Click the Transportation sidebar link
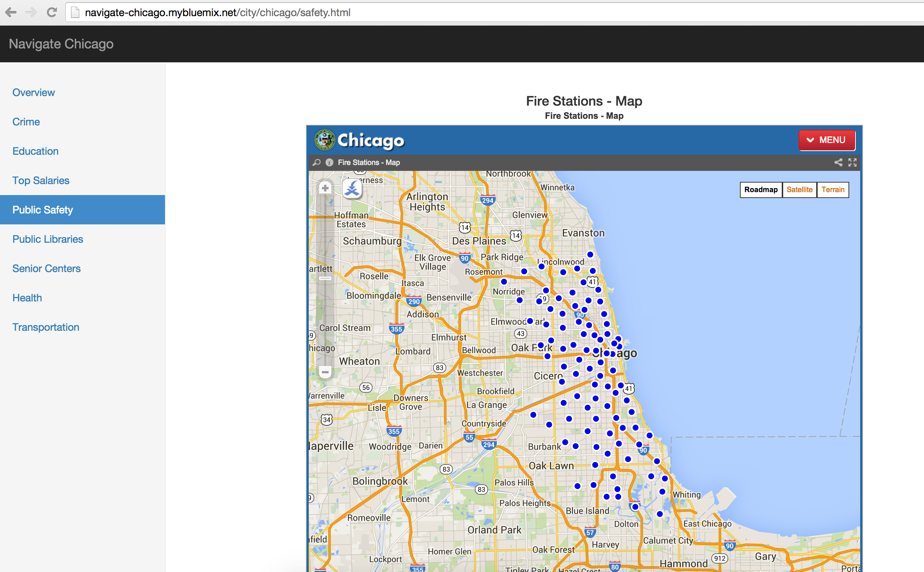924x572 pixels. [46, 327]
